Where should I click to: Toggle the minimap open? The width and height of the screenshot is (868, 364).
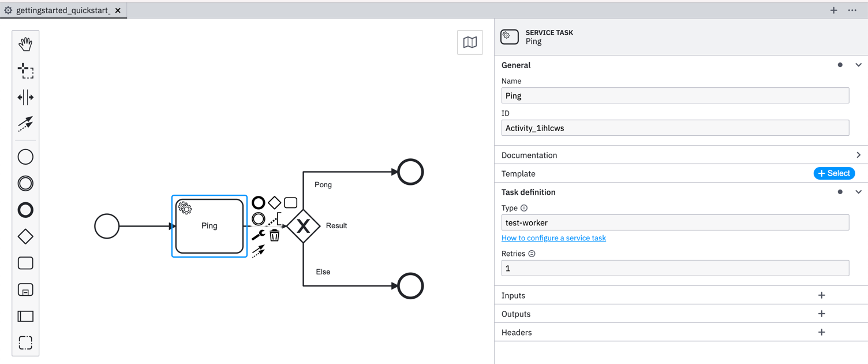click(470, 42)
